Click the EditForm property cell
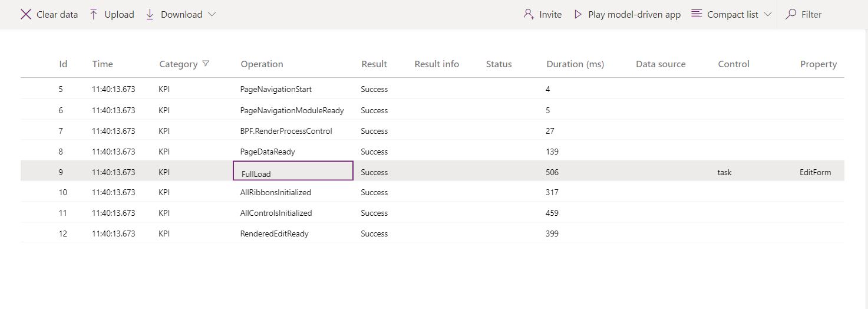Screen dimensions: 868x309 coord(815,172)
